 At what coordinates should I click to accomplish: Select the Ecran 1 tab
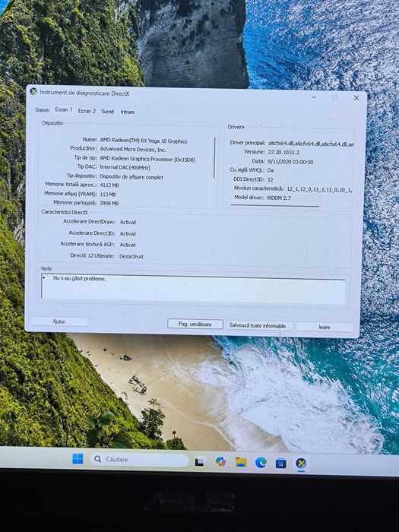pyautogui.click(x=64, y=109)
